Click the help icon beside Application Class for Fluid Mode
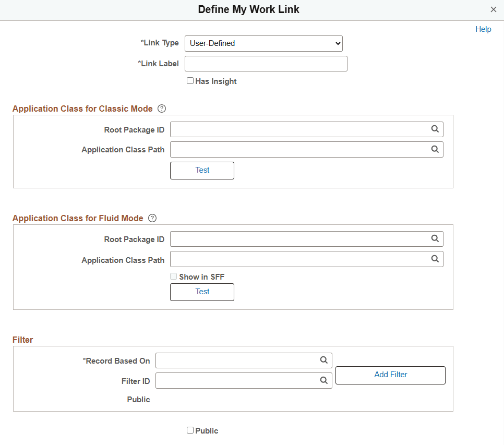This screenshot has width=504, height=445. (x=152, y=218)
